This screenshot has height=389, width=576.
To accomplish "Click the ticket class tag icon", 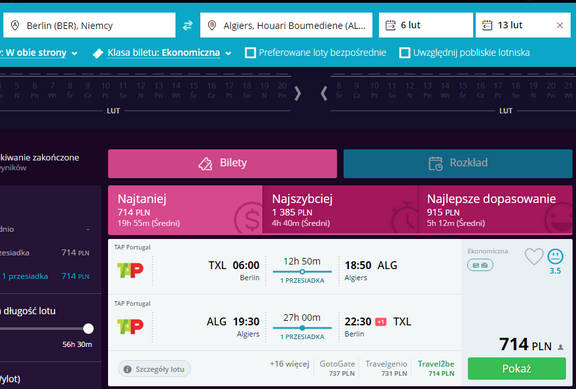I will (98, 53).
